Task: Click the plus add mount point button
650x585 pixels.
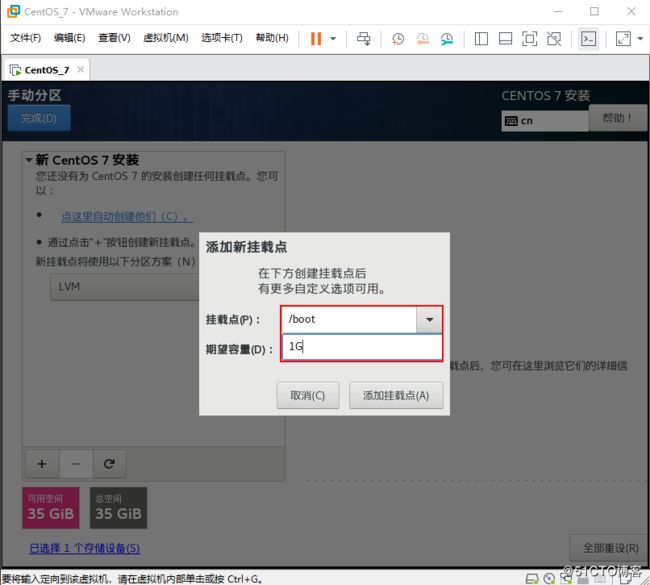Action: click(x=42, y=464)
